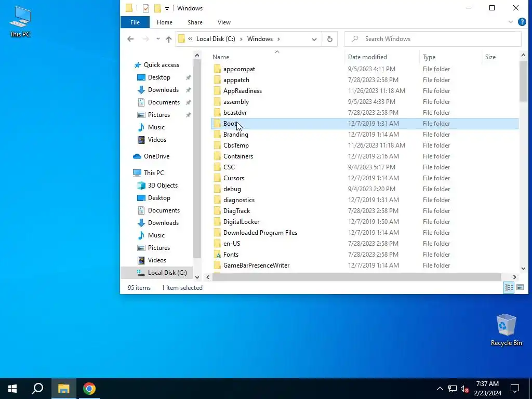
Task: Select the apppatch folder icon
Action: point(218,80)
